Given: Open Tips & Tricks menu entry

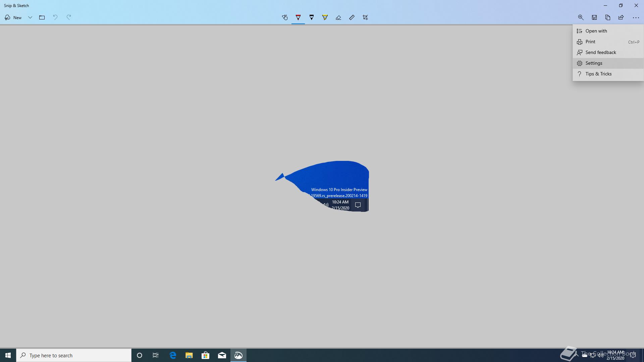Looking at the screenshot, I should pos(608,74).
